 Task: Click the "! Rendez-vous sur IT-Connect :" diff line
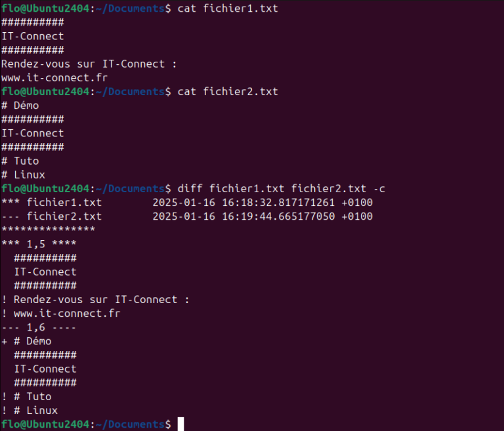pyautogui.click(x=95, y=300)
